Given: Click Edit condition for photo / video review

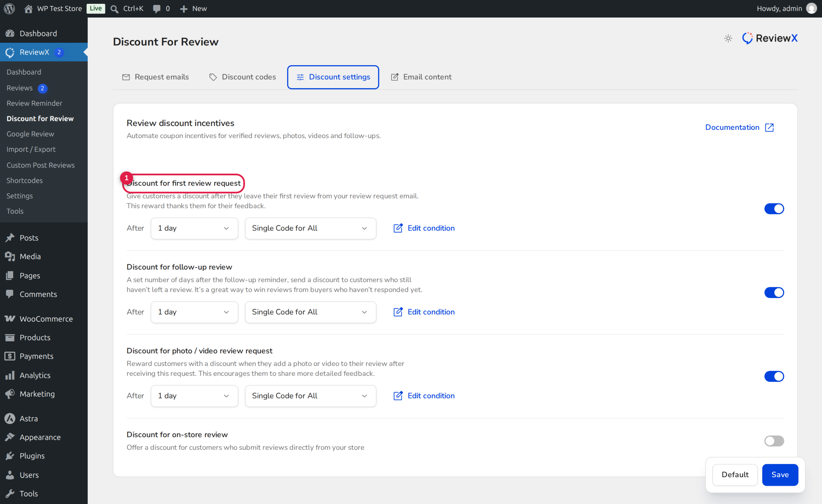Looking at the screenshot, I should [x=424, y=395].
